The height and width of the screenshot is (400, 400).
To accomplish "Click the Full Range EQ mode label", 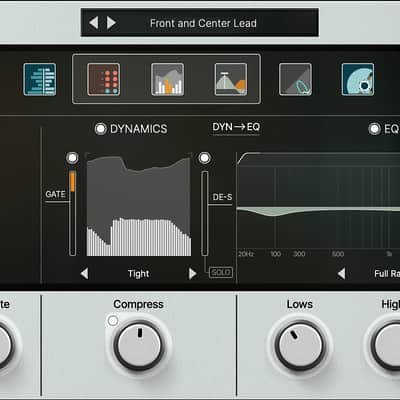I will click(387, 274).
